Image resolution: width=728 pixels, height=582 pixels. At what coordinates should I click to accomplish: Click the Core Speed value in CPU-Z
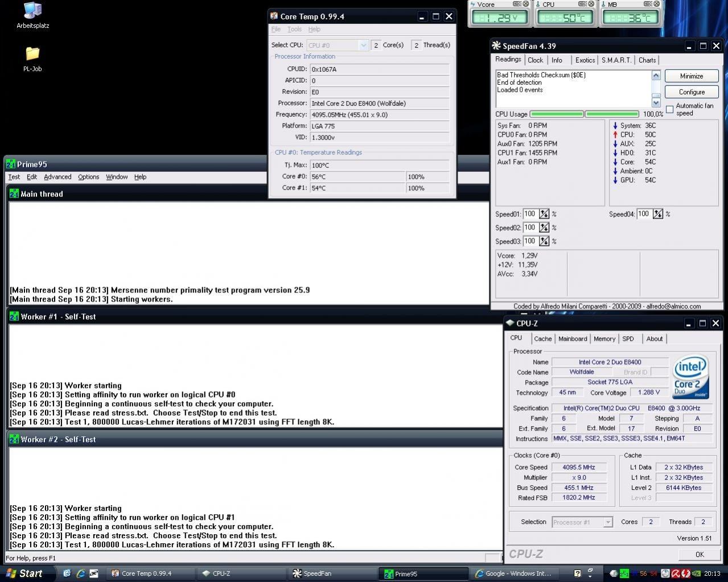click(x=579, y=467)
